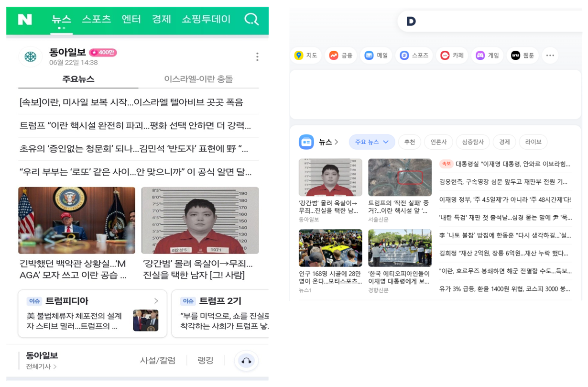
Task: Select the 심층탐사 news filter chip
Action: 473,142
